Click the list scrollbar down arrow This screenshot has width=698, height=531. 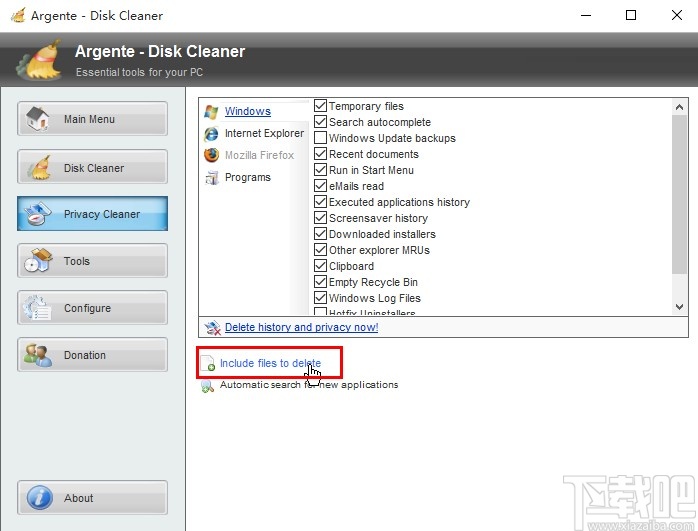[679, 307]
